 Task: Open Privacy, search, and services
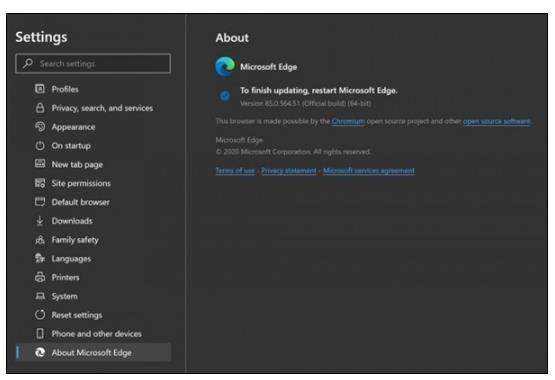[102, 108]
